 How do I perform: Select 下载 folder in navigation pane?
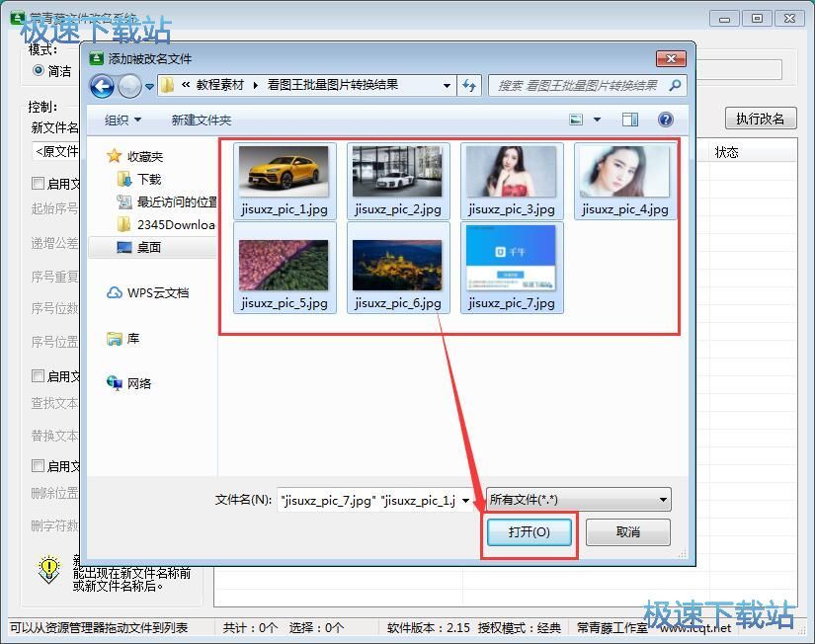point(149,180)
